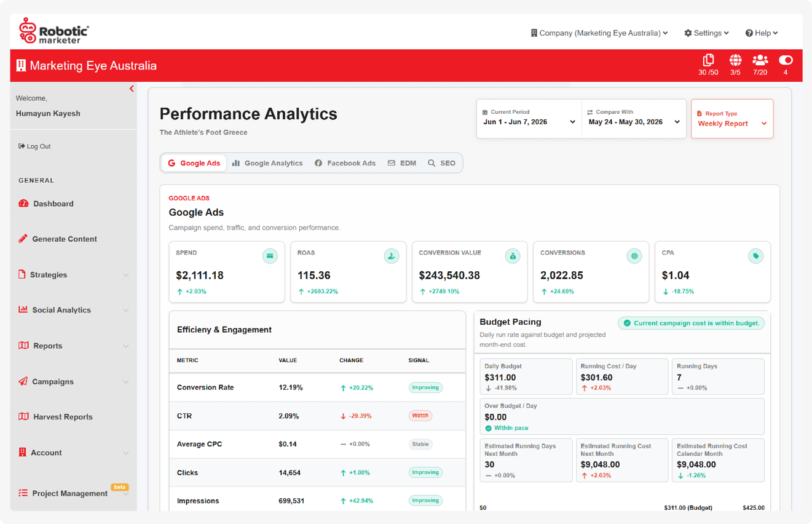The height and width of the screenshot is (524, 812).
Task: Collapse the sidebar with the red chevron
Action: pyautogui.click(x=132, y=89)
